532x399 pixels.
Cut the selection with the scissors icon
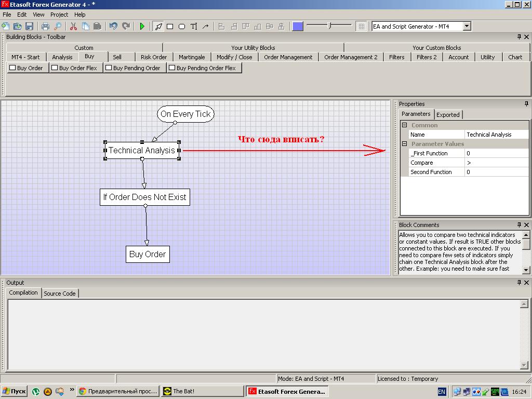(73, 26)
